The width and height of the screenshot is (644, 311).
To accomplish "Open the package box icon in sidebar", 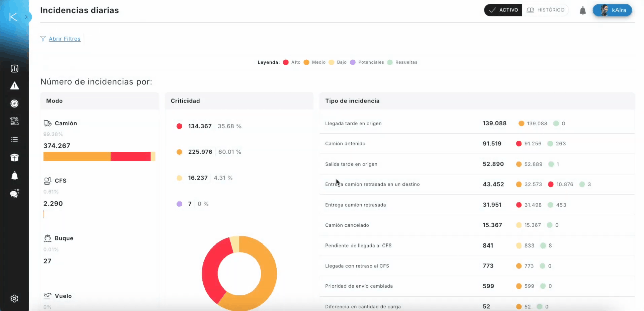I will tap(14, 158).
